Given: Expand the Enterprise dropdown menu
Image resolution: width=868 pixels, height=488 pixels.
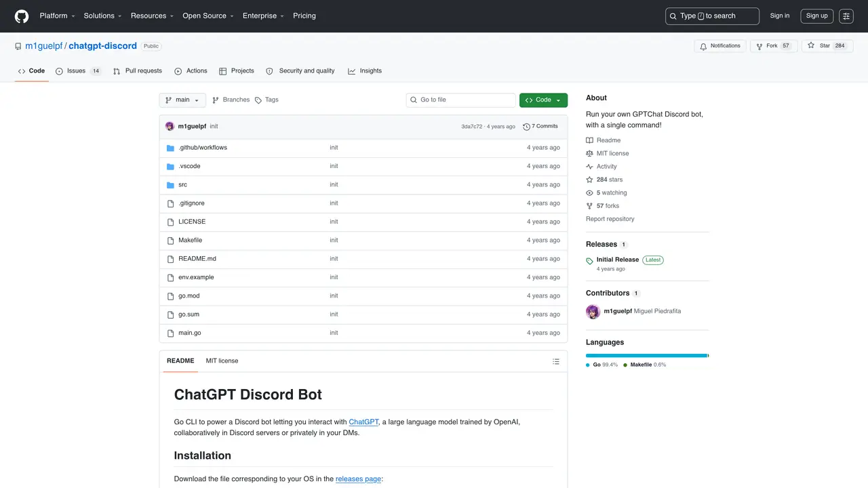Looking at the screenshot, I should tap(264, 16).
